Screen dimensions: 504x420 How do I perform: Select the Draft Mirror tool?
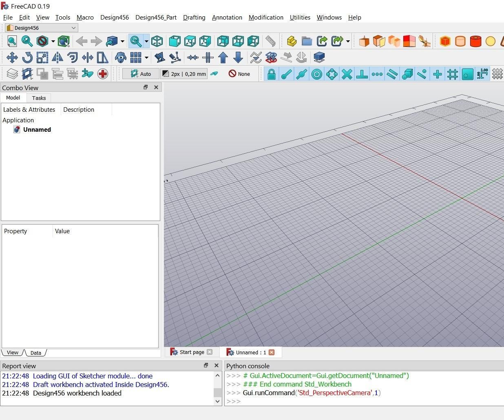[x=57, y=57]
